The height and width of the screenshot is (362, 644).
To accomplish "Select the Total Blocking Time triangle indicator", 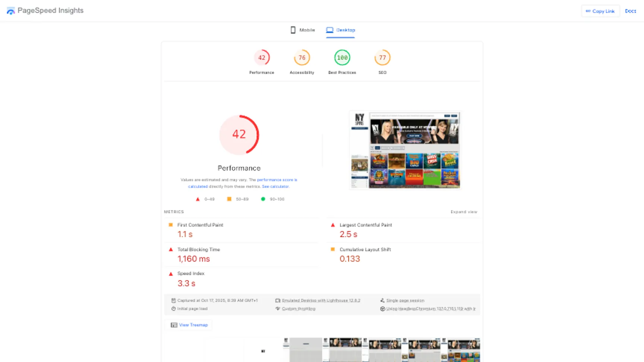I will (x=171, y=250).
